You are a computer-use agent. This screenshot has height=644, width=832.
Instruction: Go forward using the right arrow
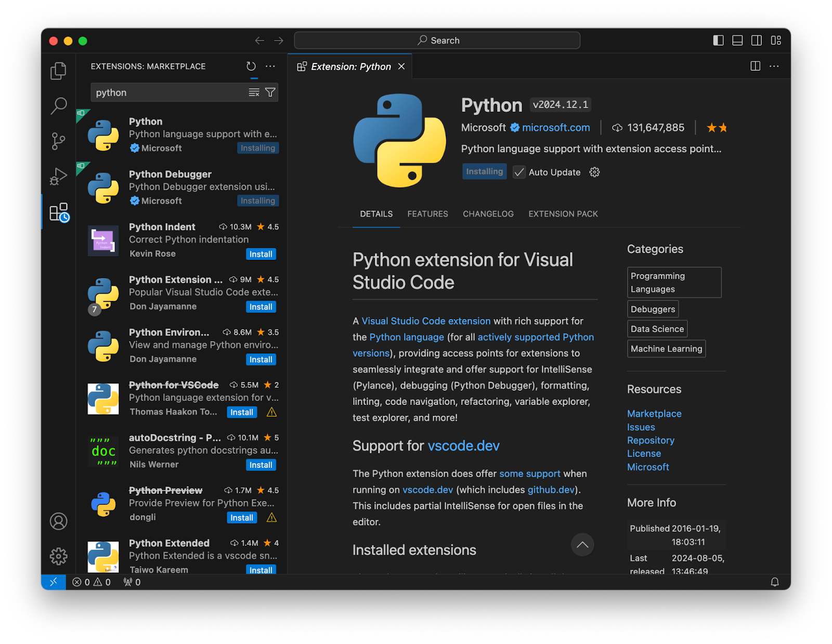pos(279,41)
